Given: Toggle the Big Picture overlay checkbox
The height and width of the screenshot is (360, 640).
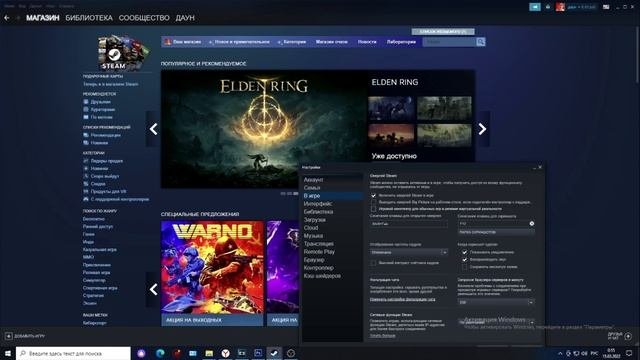Looking at the screenshot, I should tap(373, 202).
